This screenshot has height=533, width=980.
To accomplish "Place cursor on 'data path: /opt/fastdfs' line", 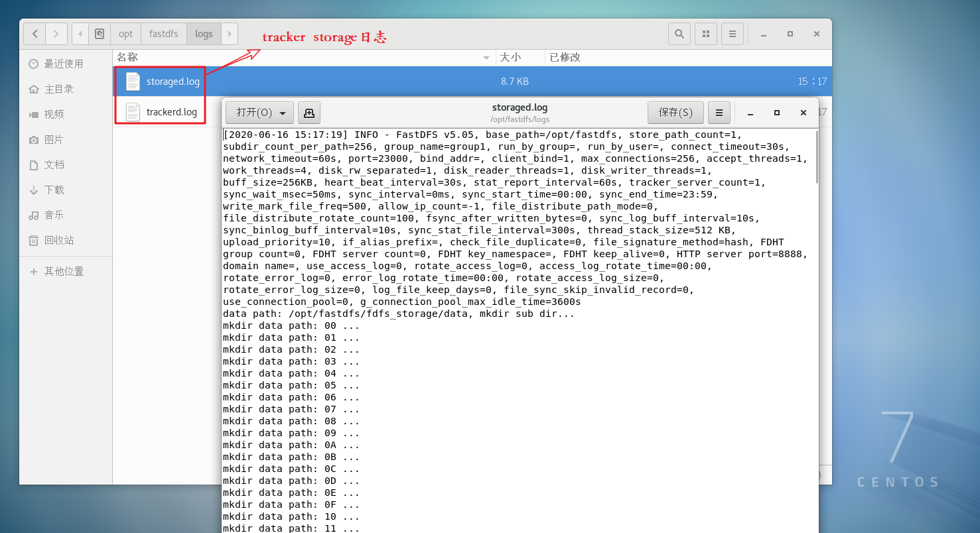I will (x=399, y=314).
